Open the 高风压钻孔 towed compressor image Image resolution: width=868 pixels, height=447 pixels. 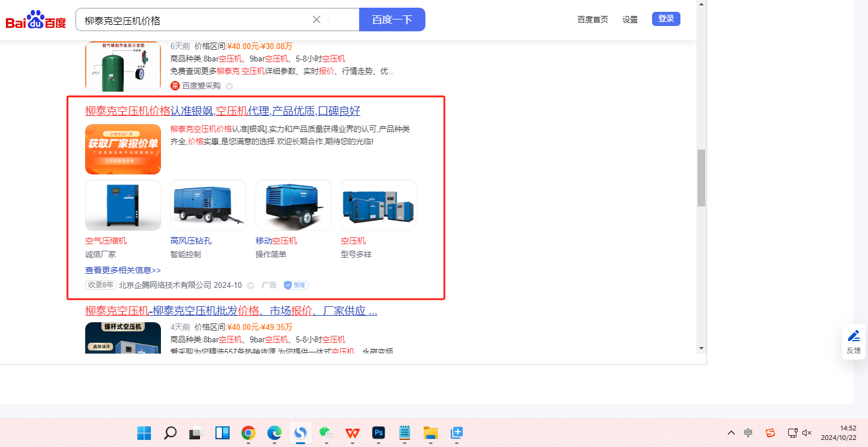point(208,205)
